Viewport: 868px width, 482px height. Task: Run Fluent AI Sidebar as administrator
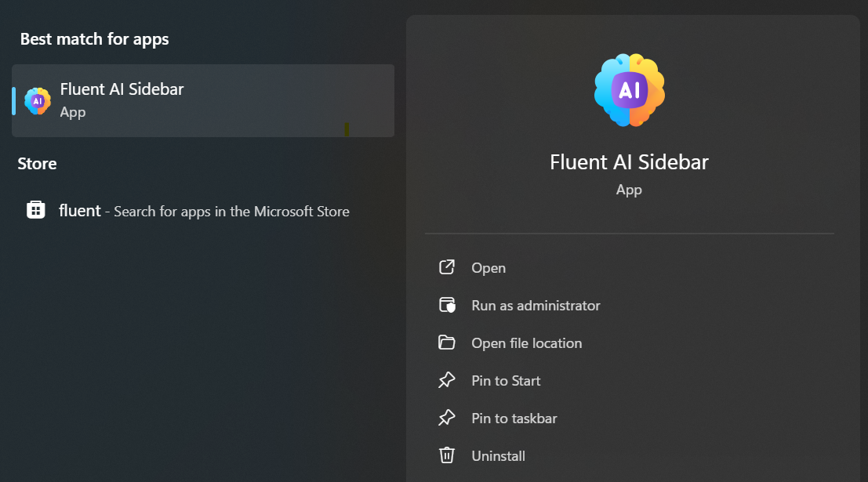pyautogui.click(x=536, y=305)
